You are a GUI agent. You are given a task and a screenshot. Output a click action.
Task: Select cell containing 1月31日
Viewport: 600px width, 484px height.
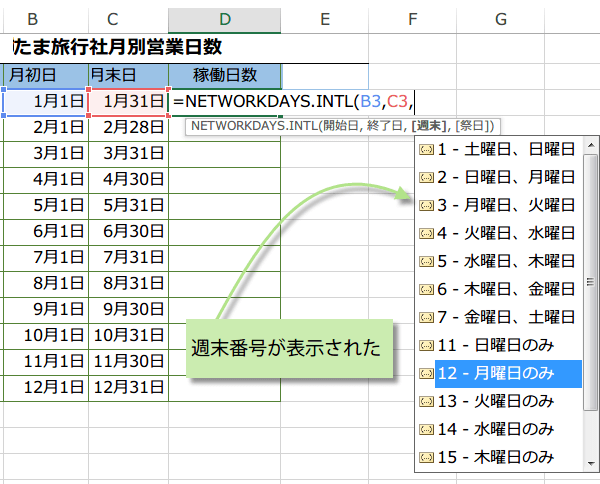click(x=128, y=102)
